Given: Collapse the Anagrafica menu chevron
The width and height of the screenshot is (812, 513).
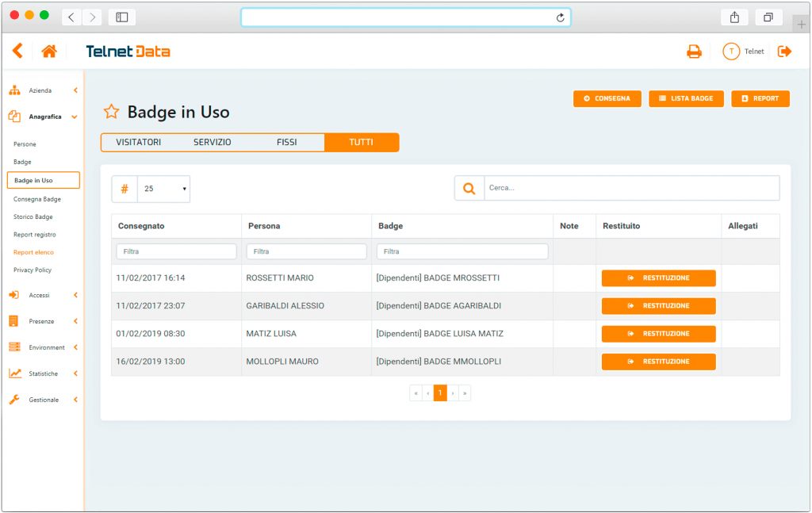Looking at the screenshot, I should coord(75,117).
